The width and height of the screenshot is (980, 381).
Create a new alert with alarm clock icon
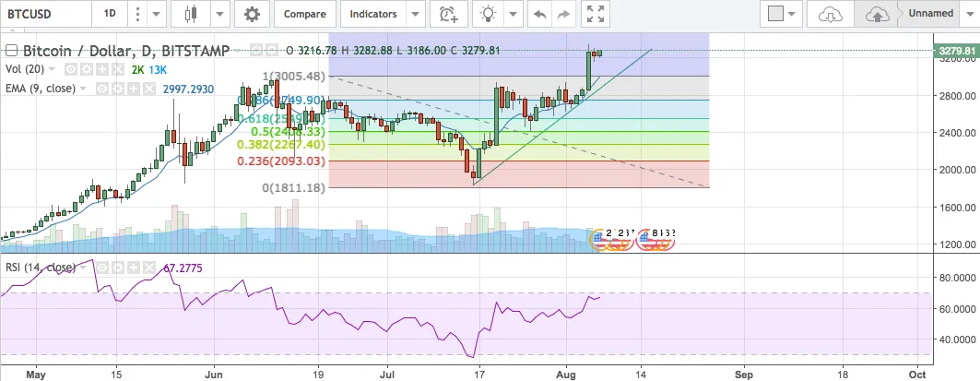pos(448,14)
